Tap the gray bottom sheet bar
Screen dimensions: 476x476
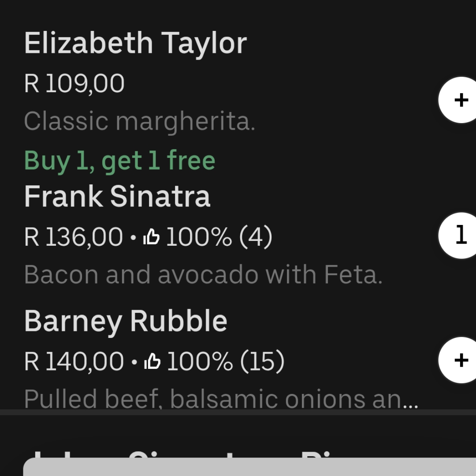[x=249, y=467]
